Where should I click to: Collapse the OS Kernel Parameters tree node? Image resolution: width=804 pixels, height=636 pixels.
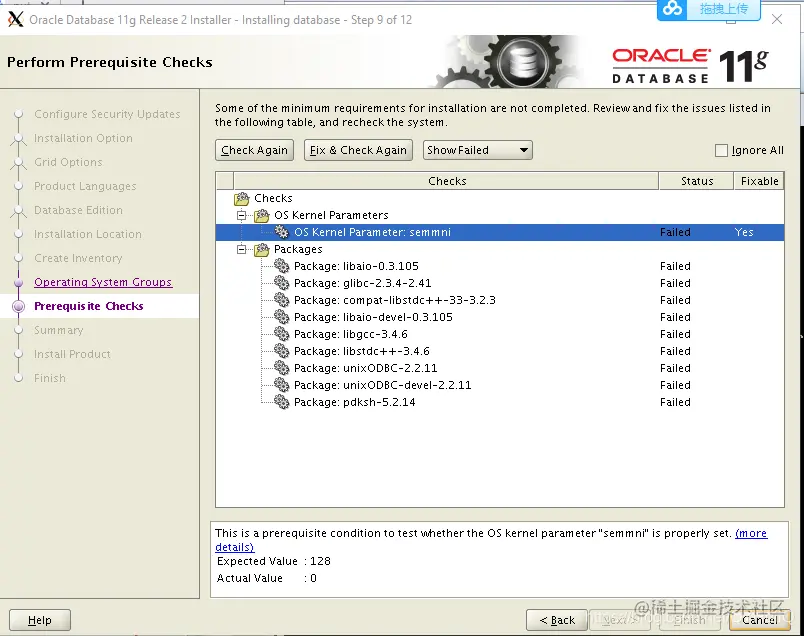point(242,215)
